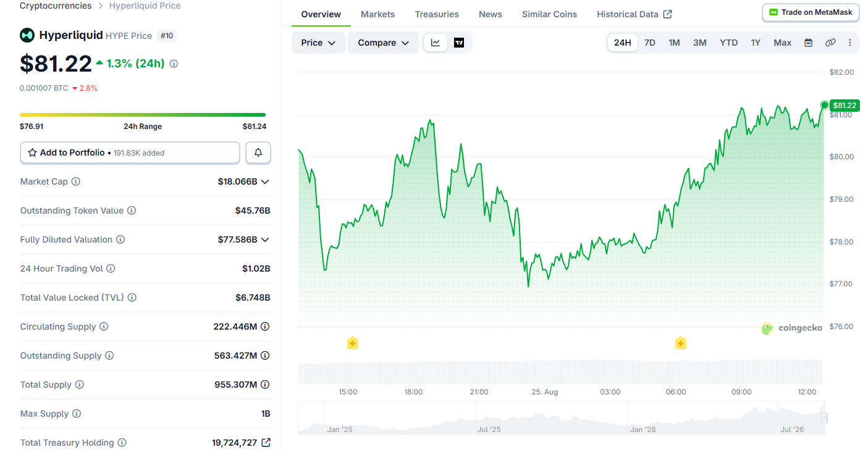868x450 pixels.
Task: Click the green endpoint dot on chart line
Action: coord(824,105)
